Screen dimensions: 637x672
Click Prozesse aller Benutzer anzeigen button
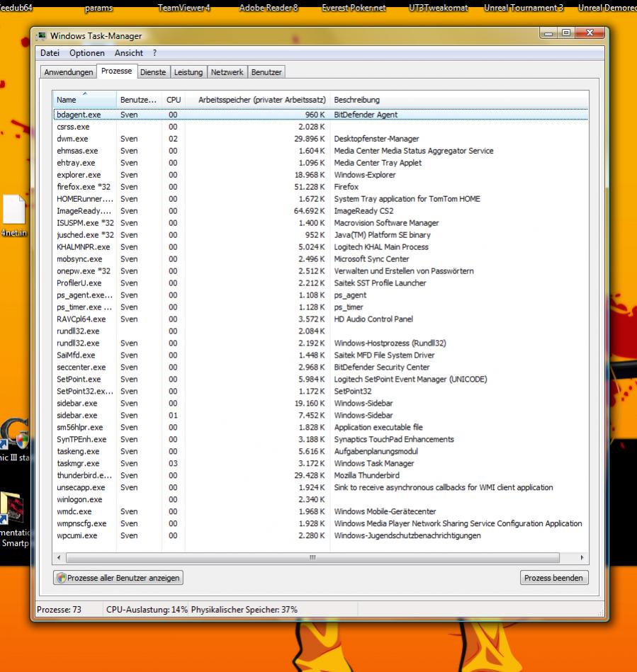point(118,578)
